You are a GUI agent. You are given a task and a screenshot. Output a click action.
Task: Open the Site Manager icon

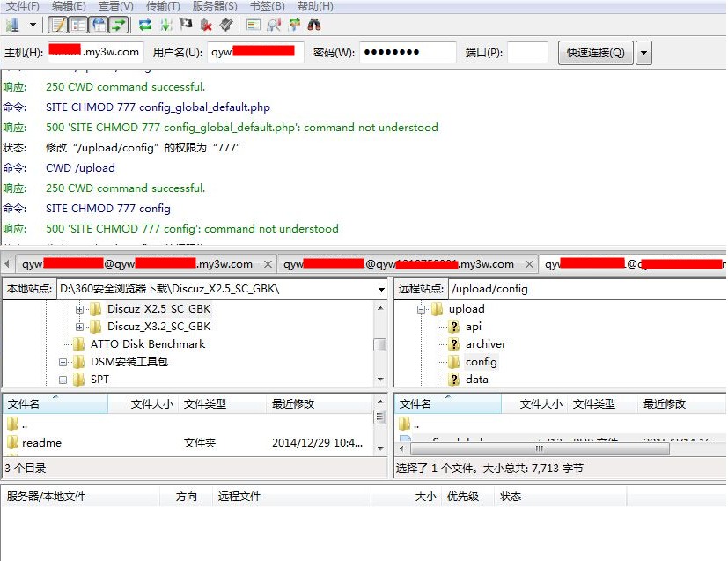pos(12,25)
